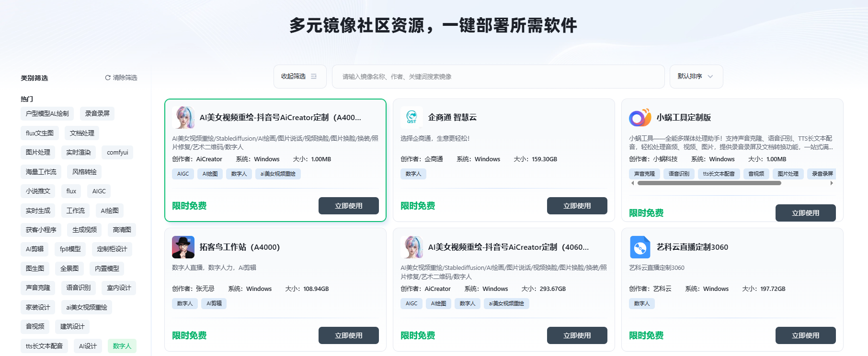Collapse filters with 收起筛选 button

click(x=299, y=77)
